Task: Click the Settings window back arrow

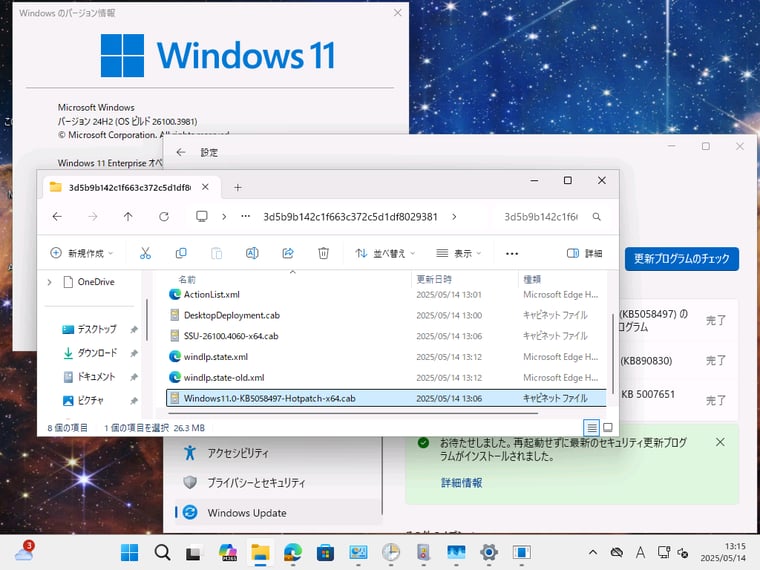Action: 181,152
